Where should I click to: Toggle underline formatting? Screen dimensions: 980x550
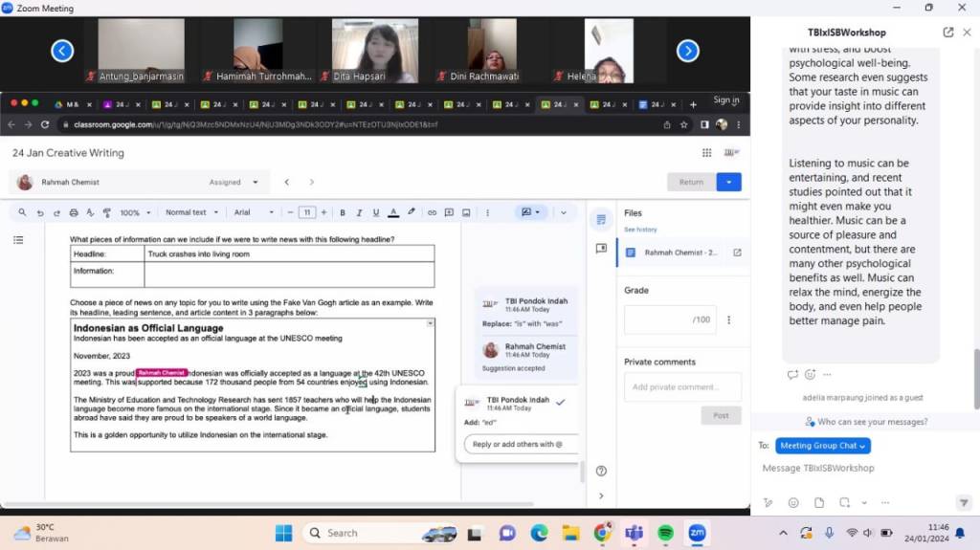pyautogui.click(x=374, y=212)
